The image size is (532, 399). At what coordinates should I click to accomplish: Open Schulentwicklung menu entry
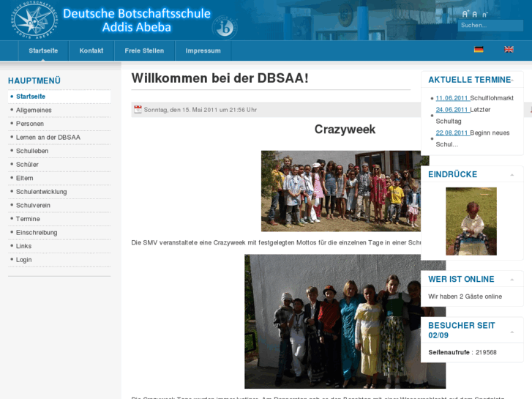[x=59, y=192]
